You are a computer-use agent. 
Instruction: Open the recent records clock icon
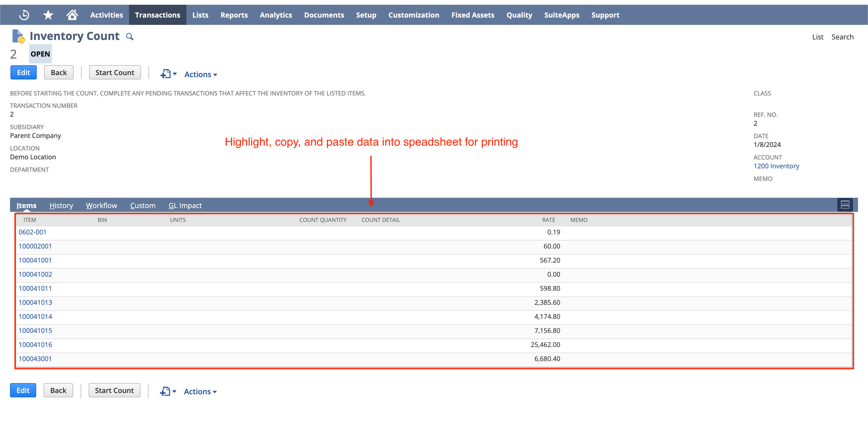tap(24, 14)
